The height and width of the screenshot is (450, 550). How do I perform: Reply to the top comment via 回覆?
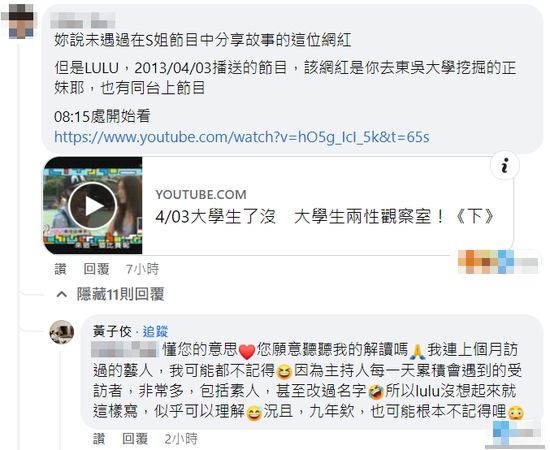tap(96, 269)
